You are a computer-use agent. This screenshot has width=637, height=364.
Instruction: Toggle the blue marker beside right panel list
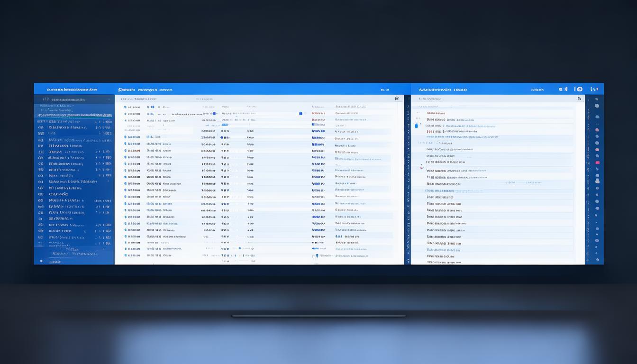(x=417, y=126)
